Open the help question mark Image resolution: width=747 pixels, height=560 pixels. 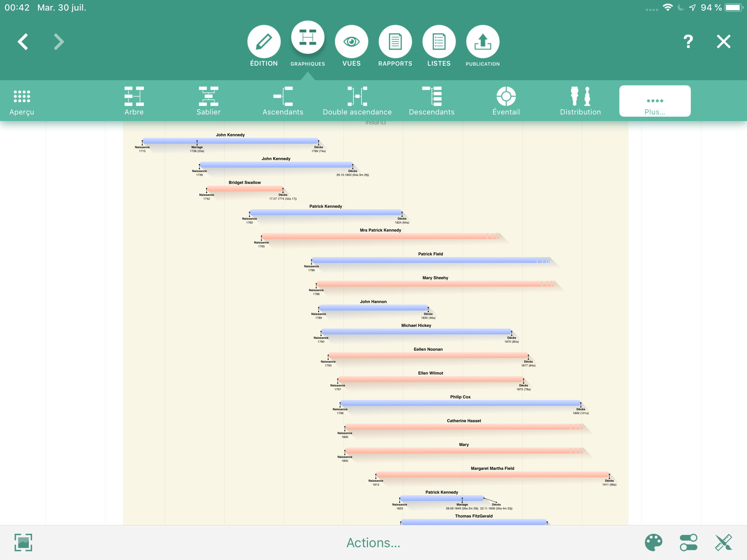coord(688,42)
